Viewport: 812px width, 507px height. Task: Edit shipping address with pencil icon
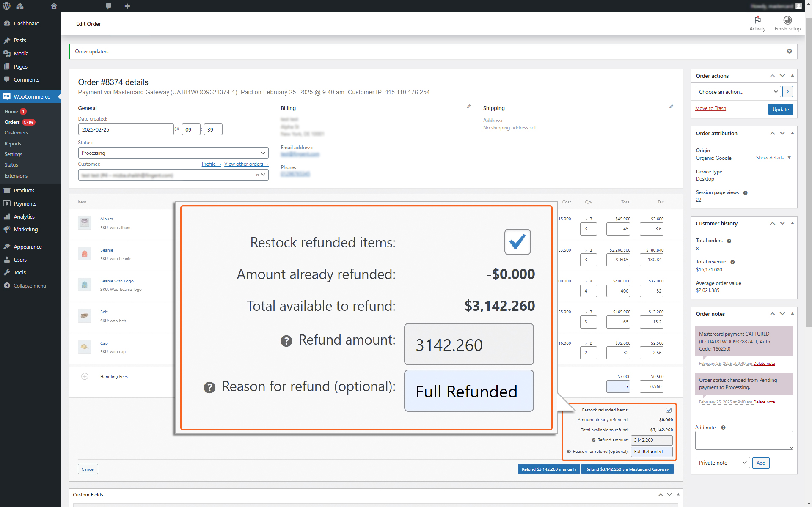[671, 107]
